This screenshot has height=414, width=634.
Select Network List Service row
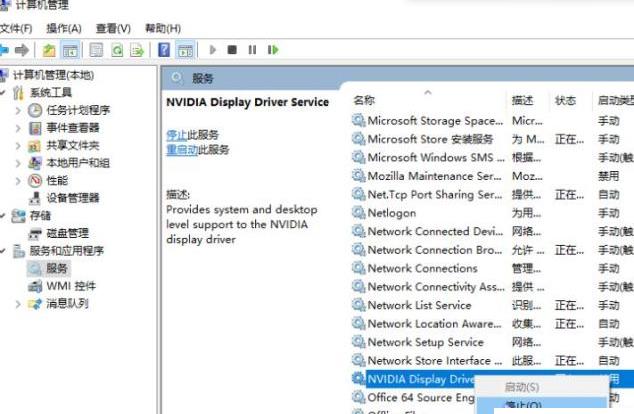[492, 306]
